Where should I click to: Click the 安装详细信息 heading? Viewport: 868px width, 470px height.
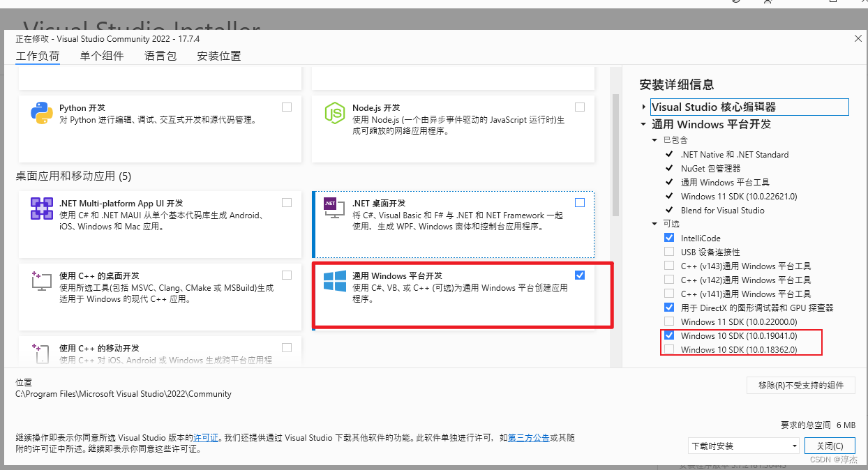(x=676, y=84)
